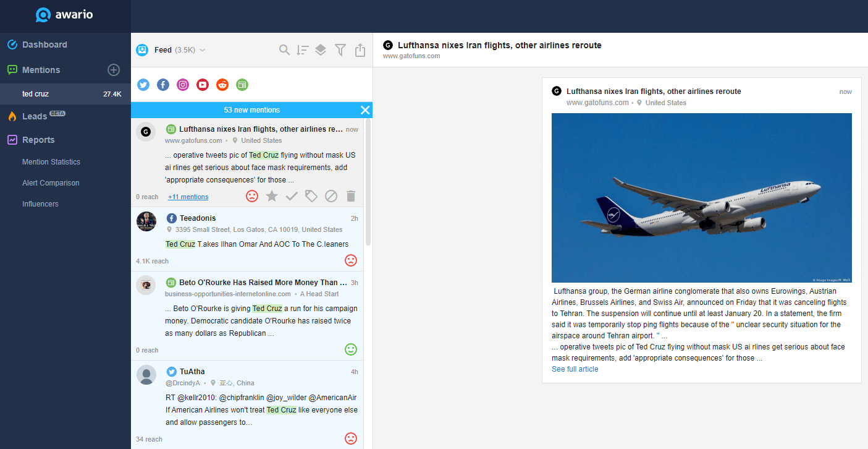Add a new mention alert with plus icon
Screen dimensions: 868x449
point(114,70)
